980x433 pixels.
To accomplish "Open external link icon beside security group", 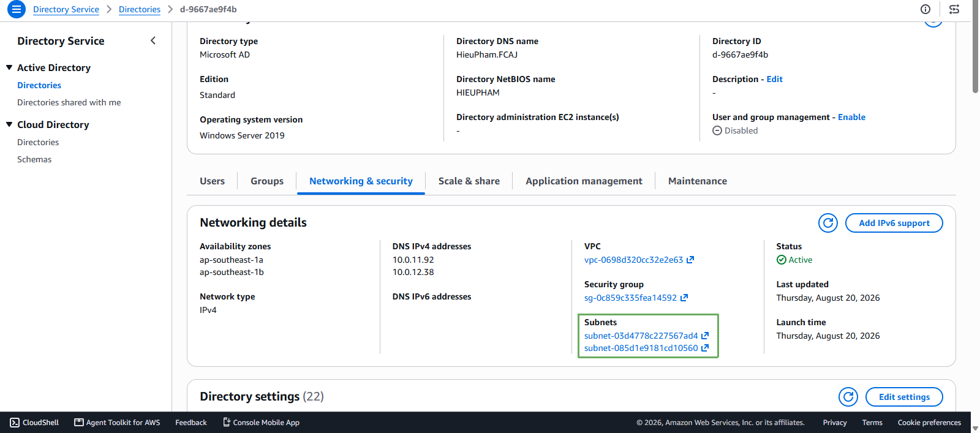I will tap(684, 298).
